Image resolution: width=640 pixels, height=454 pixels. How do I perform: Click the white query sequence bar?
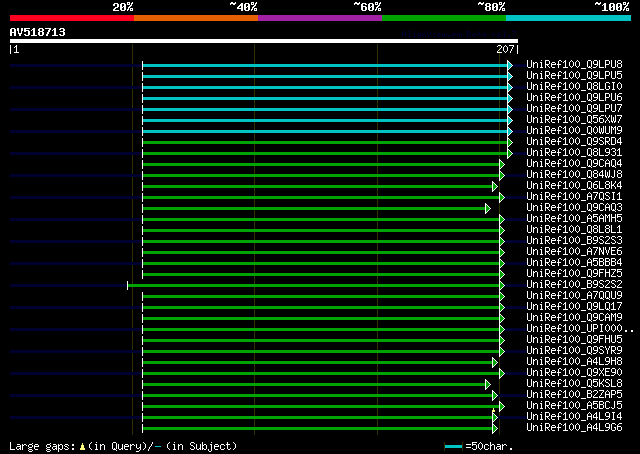[264, 41]
